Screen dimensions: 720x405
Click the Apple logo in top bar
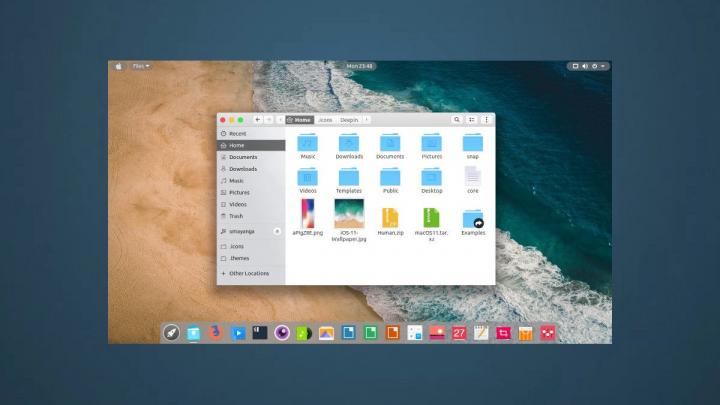pos(118,66)
